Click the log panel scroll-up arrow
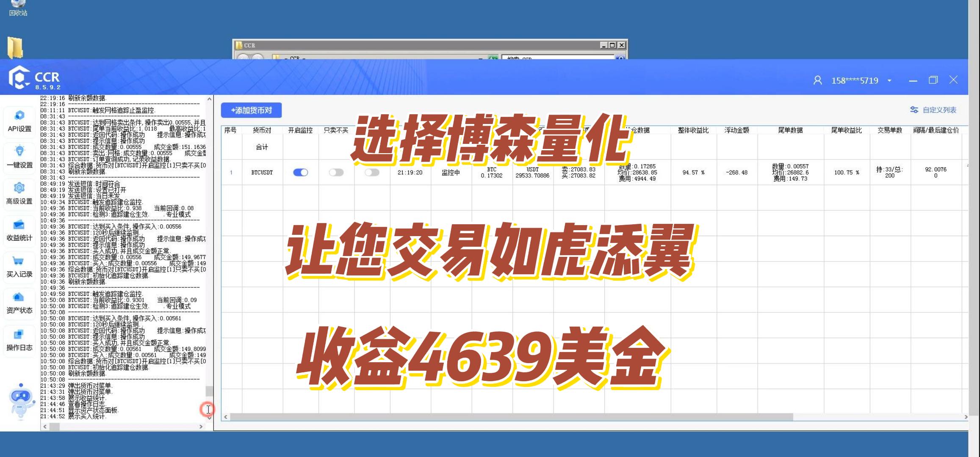The image size is (980, 457). click(209, 99)
